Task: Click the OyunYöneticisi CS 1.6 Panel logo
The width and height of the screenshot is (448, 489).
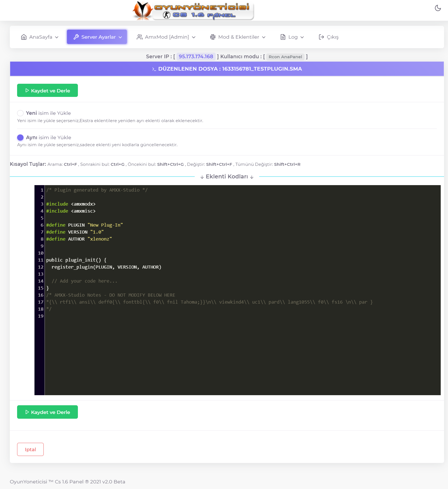Action: (193, 11)
